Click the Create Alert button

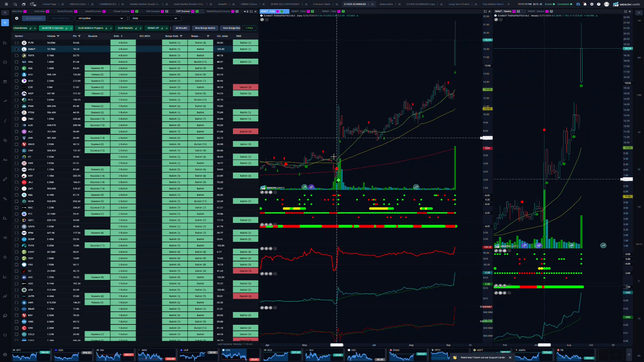(34, 18)
